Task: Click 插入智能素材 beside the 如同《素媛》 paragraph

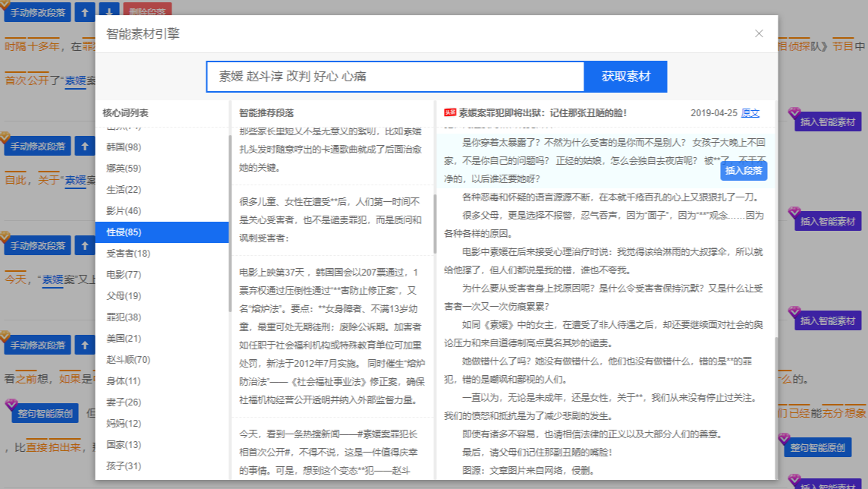Action: [828, 320]
